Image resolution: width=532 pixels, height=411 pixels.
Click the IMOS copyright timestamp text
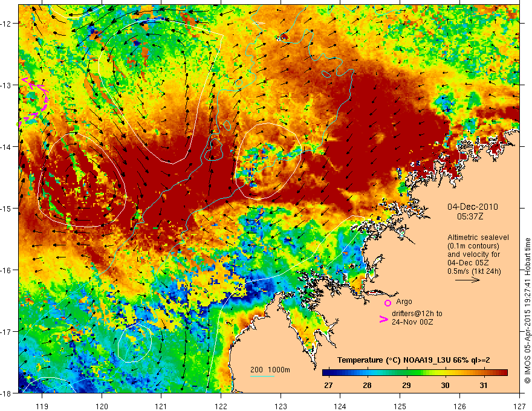tap(527, 311)
